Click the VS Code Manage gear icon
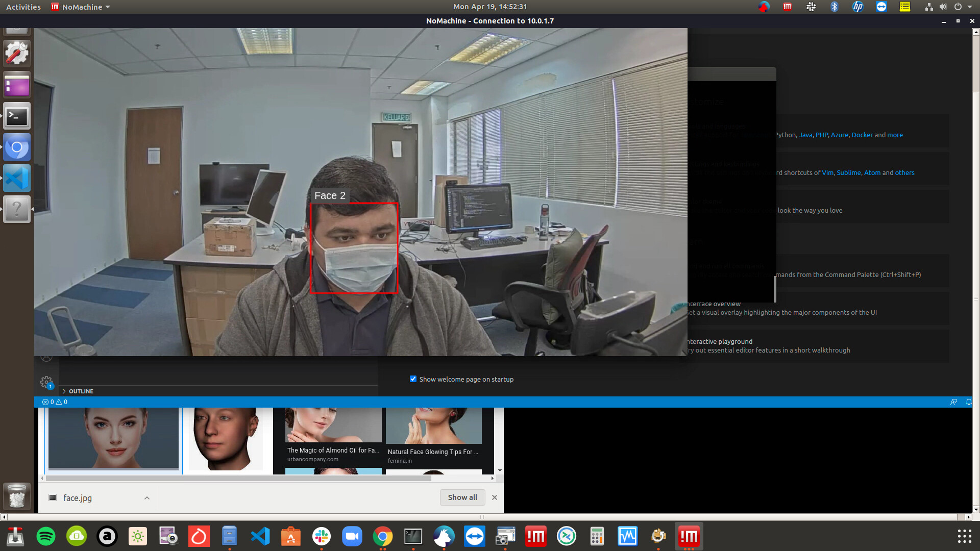Screen dimensions: 980x551 46,382
